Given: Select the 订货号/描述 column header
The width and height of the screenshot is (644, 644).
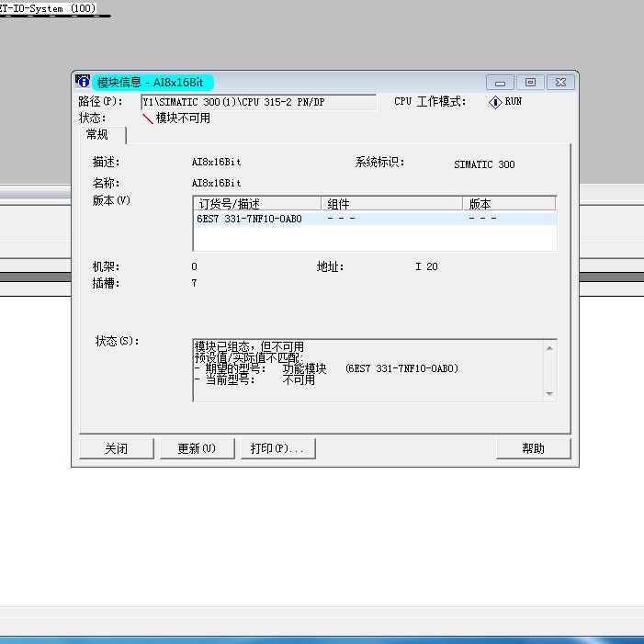Looking at the screenshot, I should [257, 204].
